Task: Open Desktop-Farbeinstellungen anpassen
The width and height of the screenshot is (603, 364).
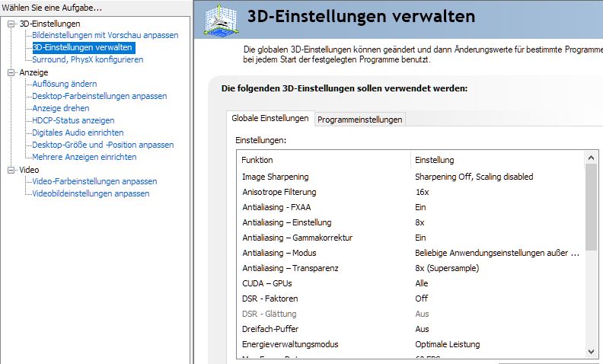Action: pos(100,96)
